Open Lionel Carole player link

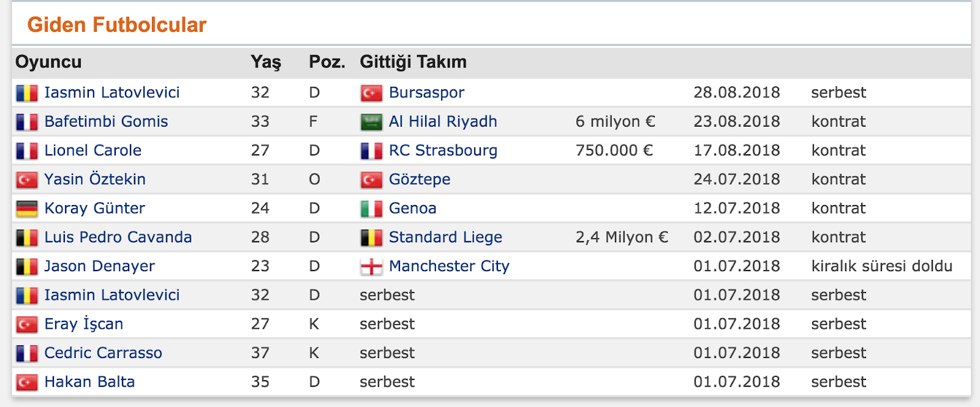click(x=92, y=150)
